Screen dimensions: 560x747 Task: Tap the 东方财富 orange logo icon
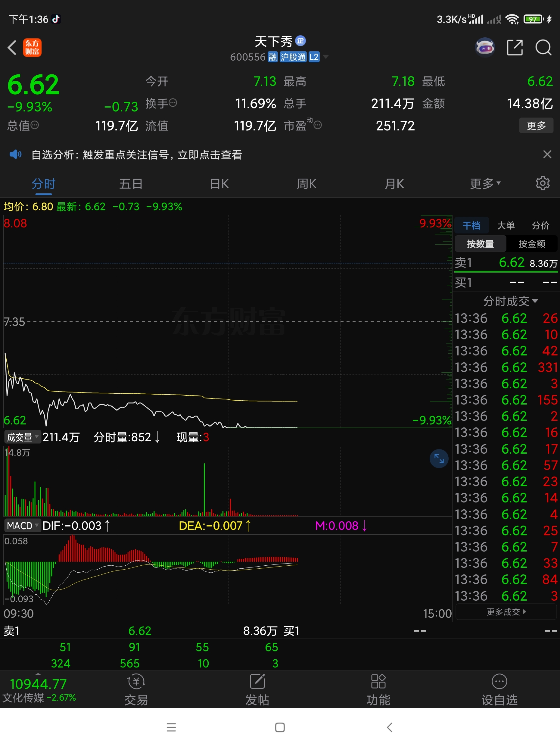[x=32, y=48]
